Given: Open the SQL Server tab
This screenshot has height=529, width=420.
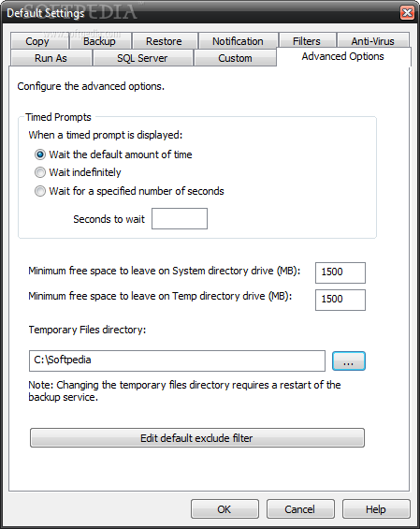Looking at the screenshot, I should (142, 58).
